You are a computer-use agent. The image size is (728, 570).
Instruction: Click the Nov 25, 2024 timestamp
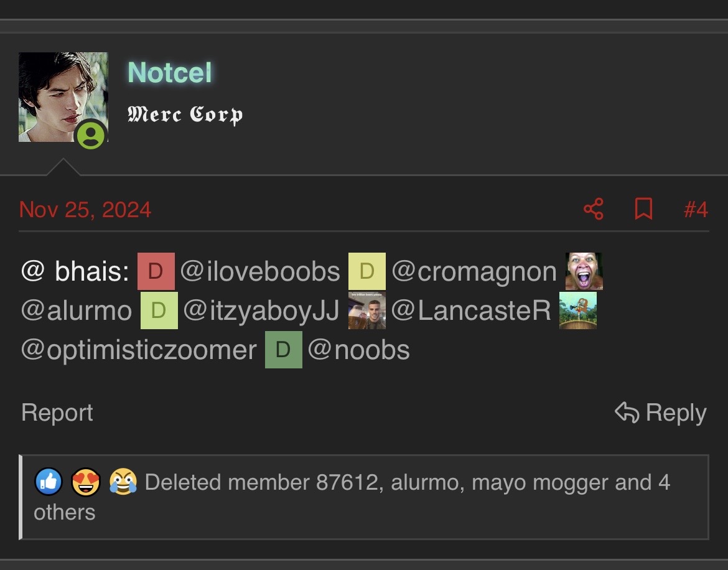tap(85, 209)
